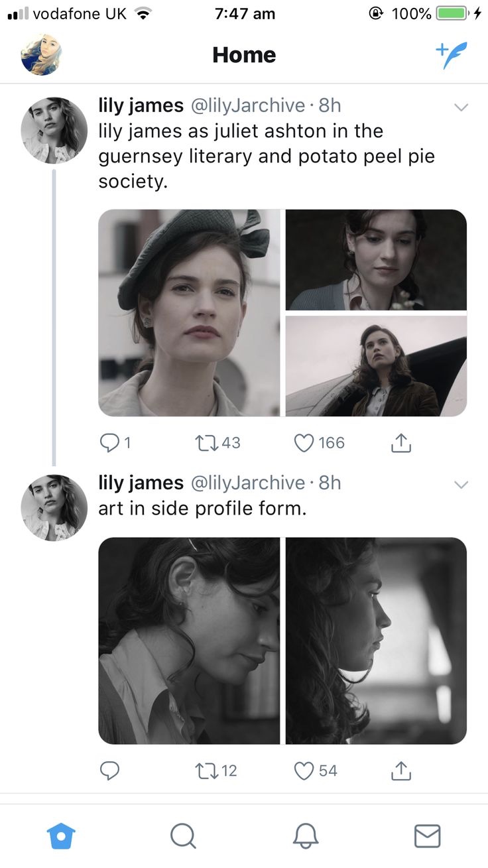The width and height of the screenshot is (488, 868).
Task: Expand options chevron on second tweet
Action: [461, 485]
